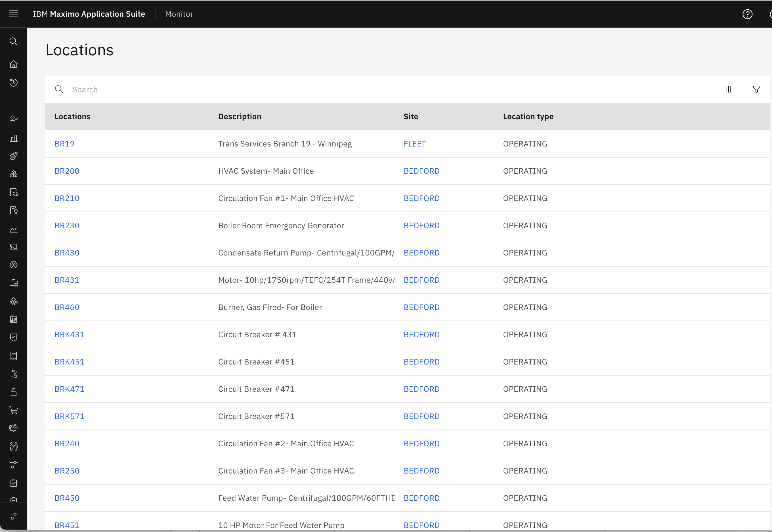Screen dimensions: 772x532
Task: Open the service bell chat icon
Action: pos(14,428)
